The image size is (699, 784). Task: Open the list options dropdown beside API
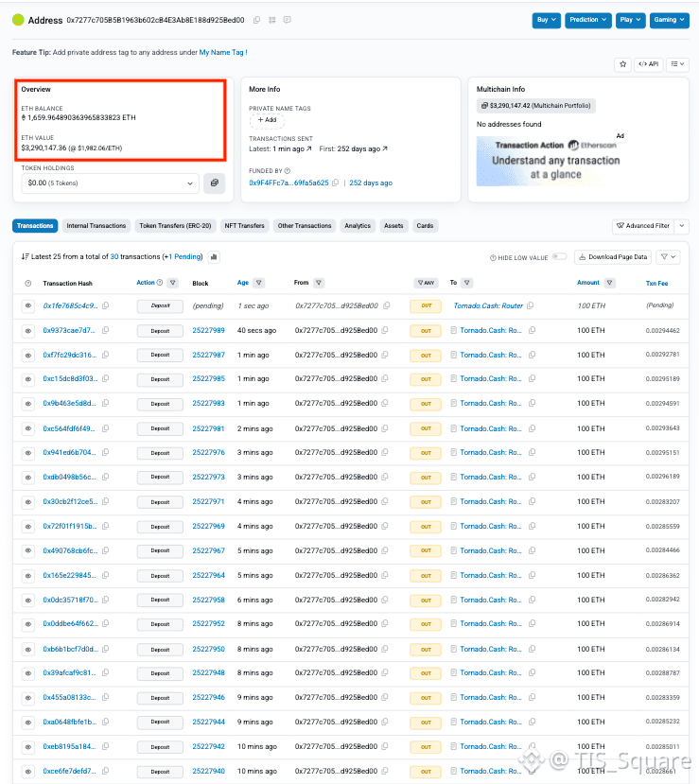click(x=677, y=64)
